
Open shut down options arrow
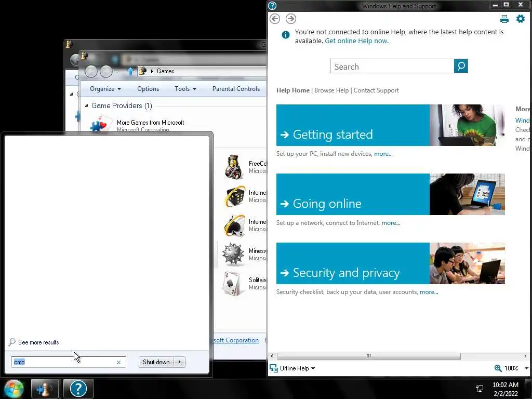pyautogui.click(x=179, y=362)
